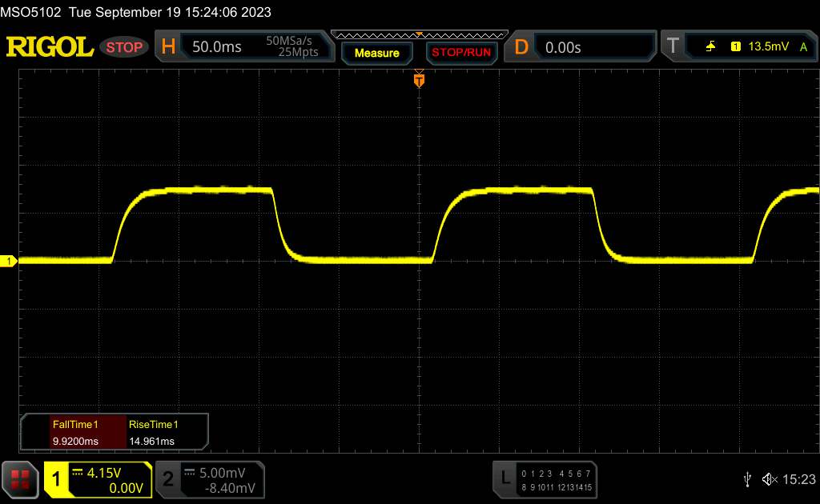Open the logic analyzer L label
The width and height of the screenshot is (820, 504).
coord(504,478)
